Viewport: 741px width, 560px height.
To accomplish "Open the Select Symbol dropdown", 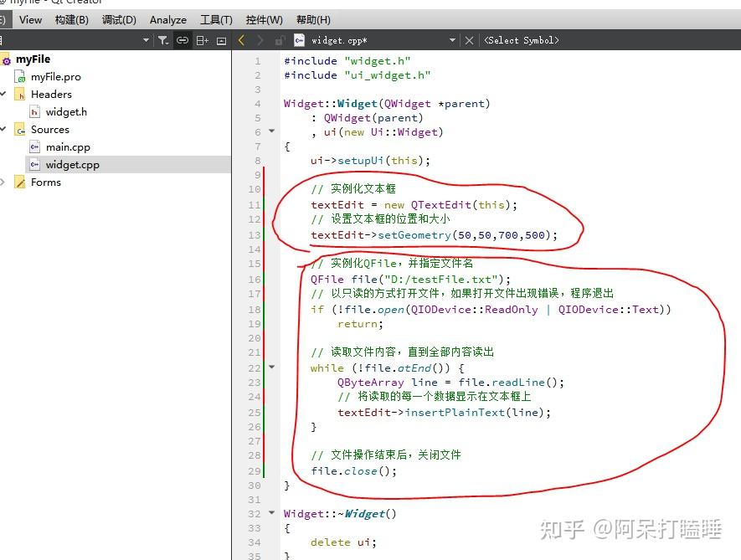I will tap(522, 39).
